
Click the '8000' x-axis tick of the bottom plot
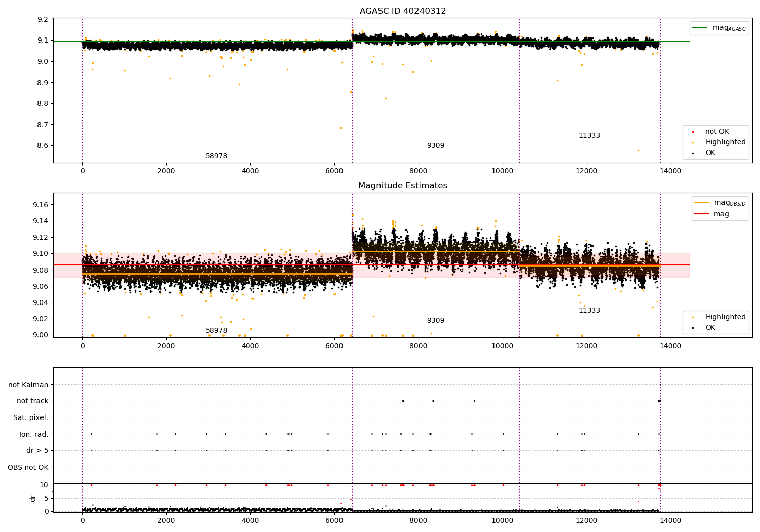tap(419, 520)
